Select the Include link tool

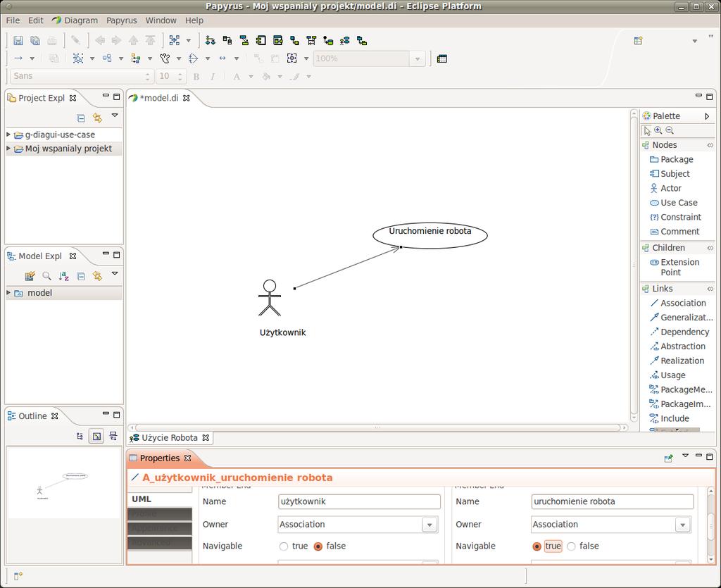(670, 418)
